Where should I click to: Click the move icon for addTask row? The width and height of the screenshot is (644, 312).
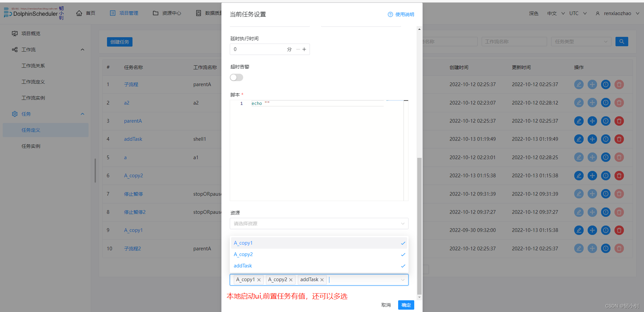click(x=592, y=139)
